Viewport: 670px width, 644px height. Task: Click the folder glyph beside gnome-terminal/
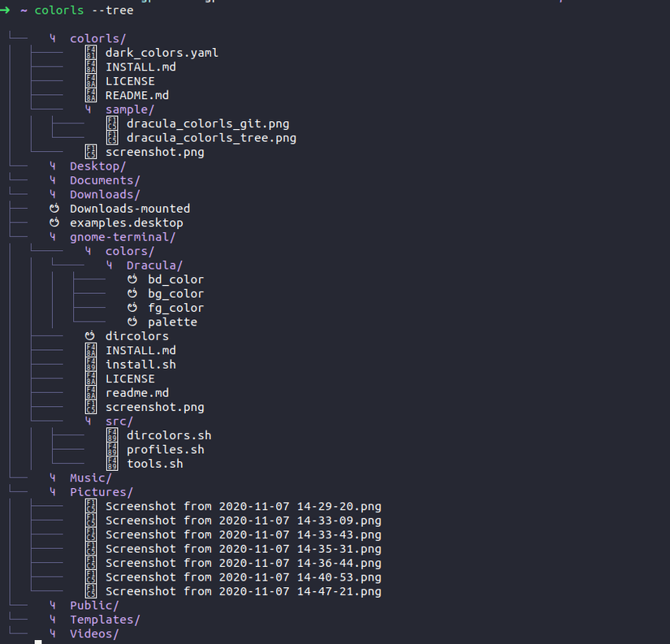[53, 237]
